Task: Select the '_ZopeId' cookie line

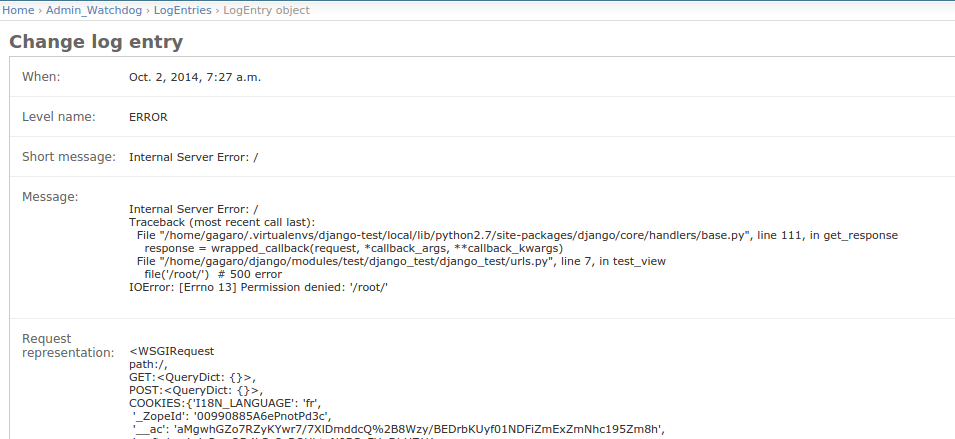Action: coord(232,416)
